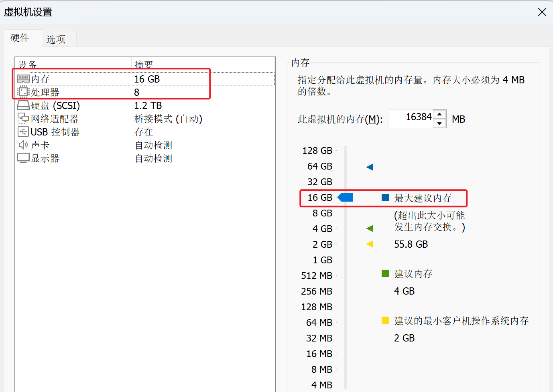
Task: Click the memory slider handle at 16 GB
Action: 346,197
